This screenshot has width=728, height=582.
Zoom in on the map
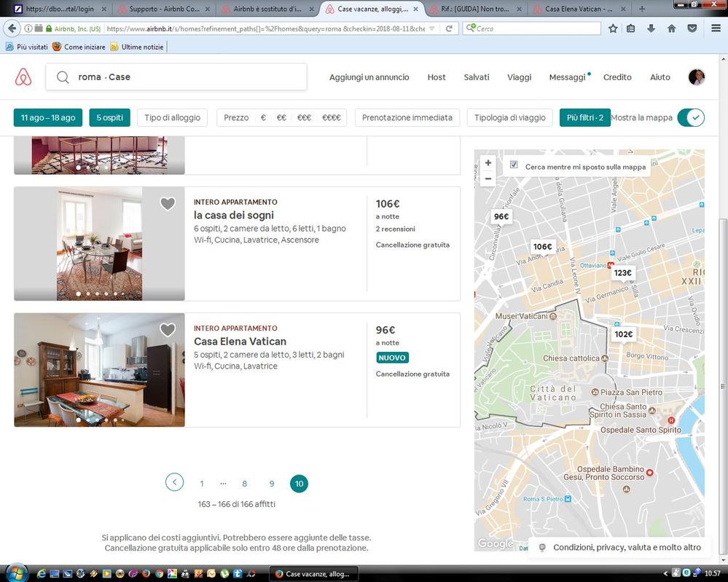click(488, 163)
